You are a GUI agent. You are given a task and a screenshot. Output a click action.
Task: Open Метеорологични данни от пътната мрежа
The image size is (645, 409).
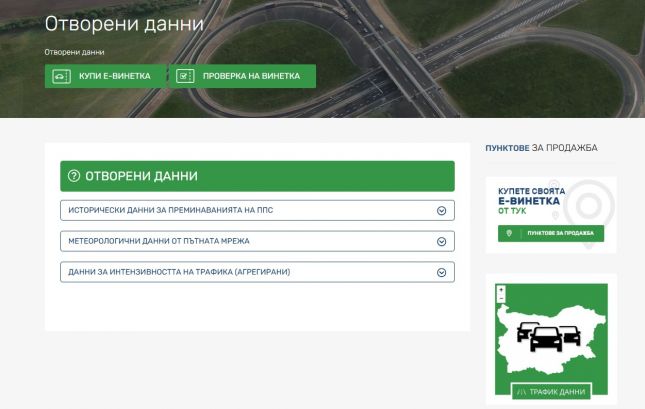click(158, 241)
